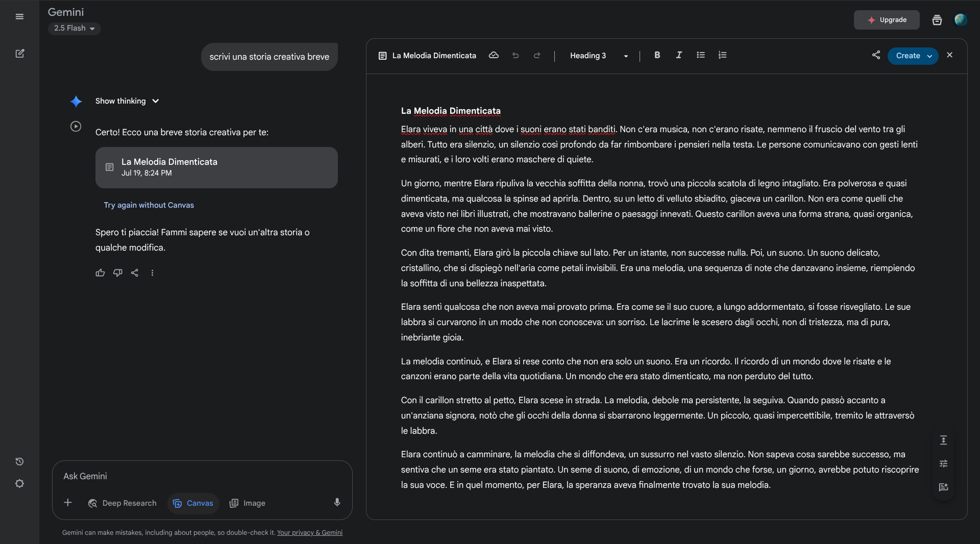Toggle bold formatting
Screen dimensions: 980x544
[657, 55]
